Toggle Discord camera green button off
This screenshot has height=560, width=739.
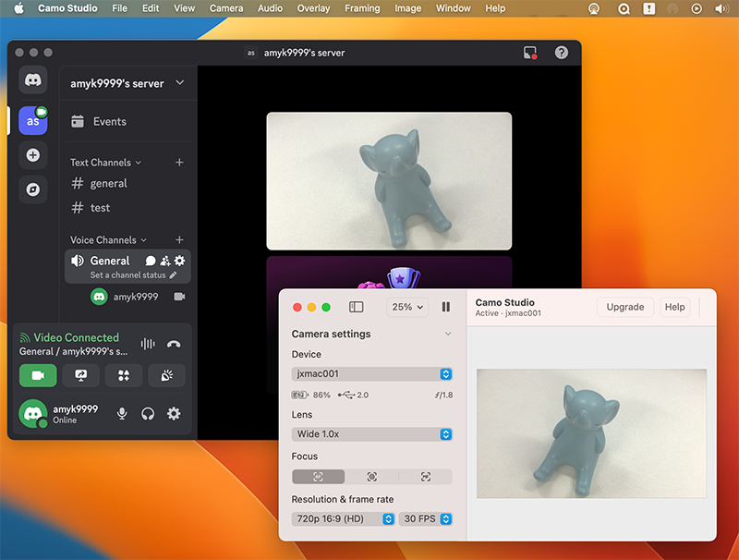click(38, 376)
